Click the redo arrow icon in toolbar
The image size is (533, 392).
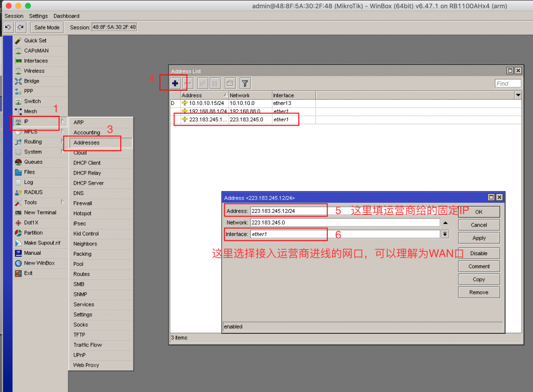[x=20, y=27]
